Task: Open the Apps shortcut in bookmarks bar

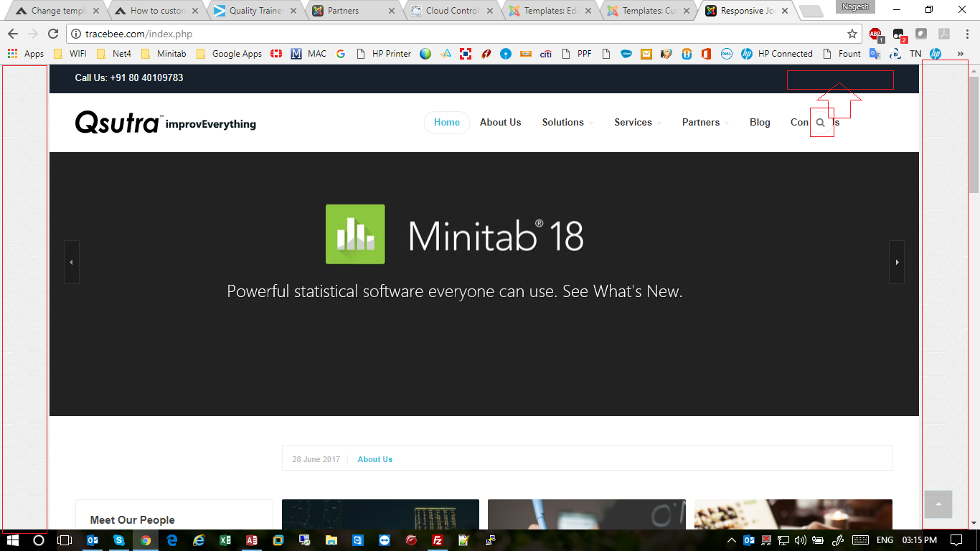Action: pyautogui.click(x=26, y=54)
